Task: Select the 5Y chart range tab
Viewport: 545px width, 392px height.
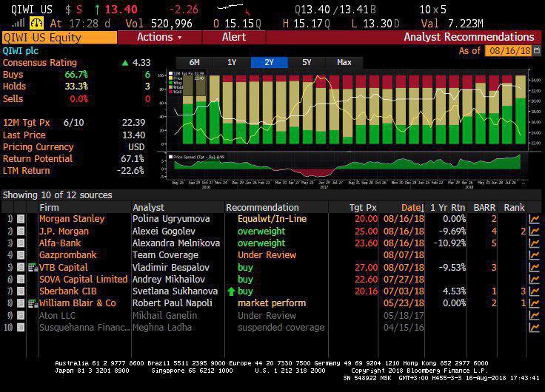Action: [307, 62]
